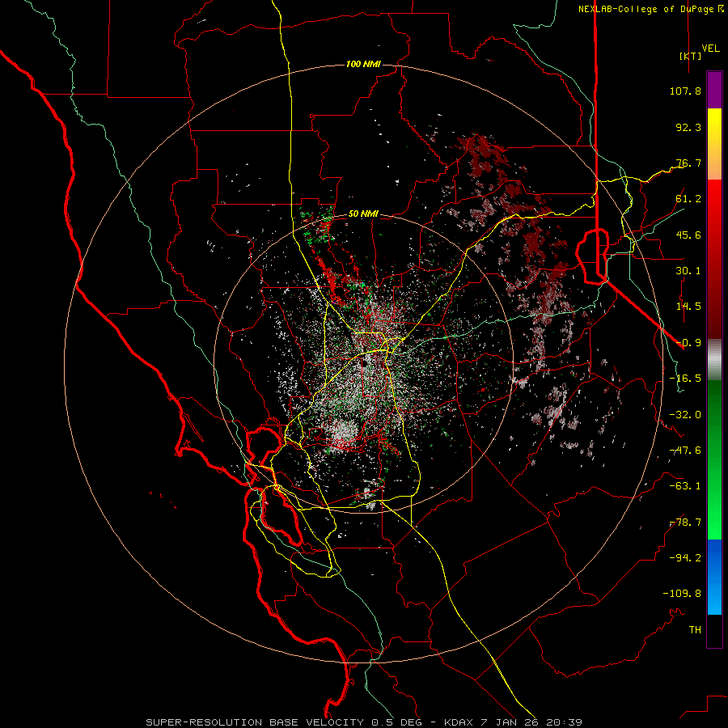Click the [KT] units label

tap(690, 56)
